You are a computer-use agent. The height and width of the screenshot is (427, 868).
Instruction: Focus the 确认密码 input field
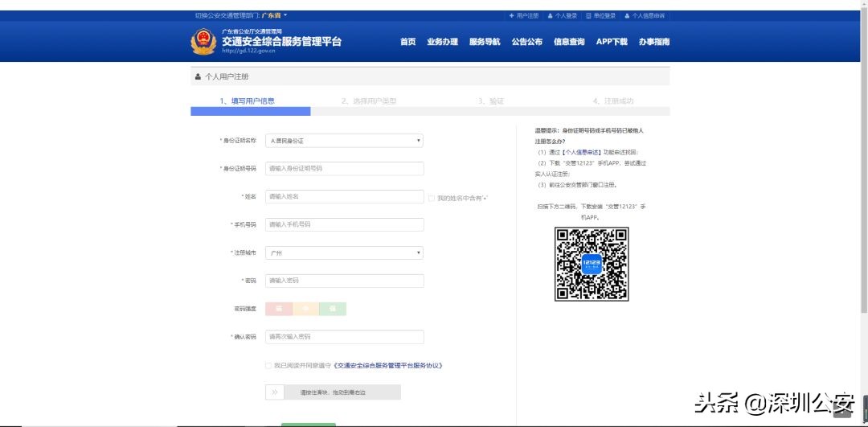(x=344, y=337)
